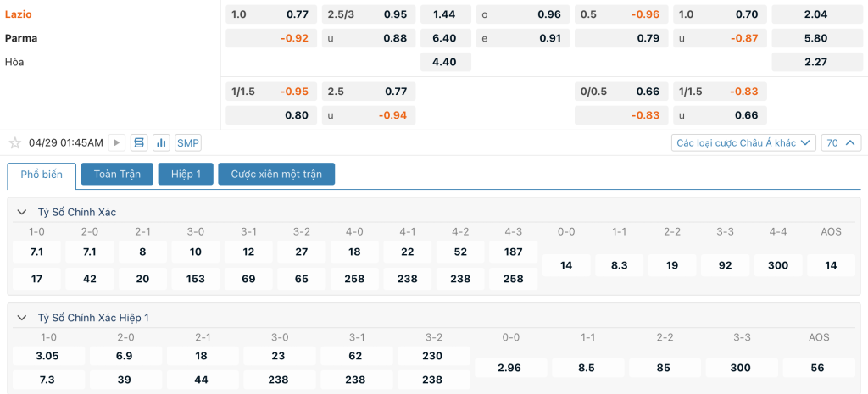Screen dimensions: 868x394
Task: Select Parma win odds 6.40
Action: [446, 38]
